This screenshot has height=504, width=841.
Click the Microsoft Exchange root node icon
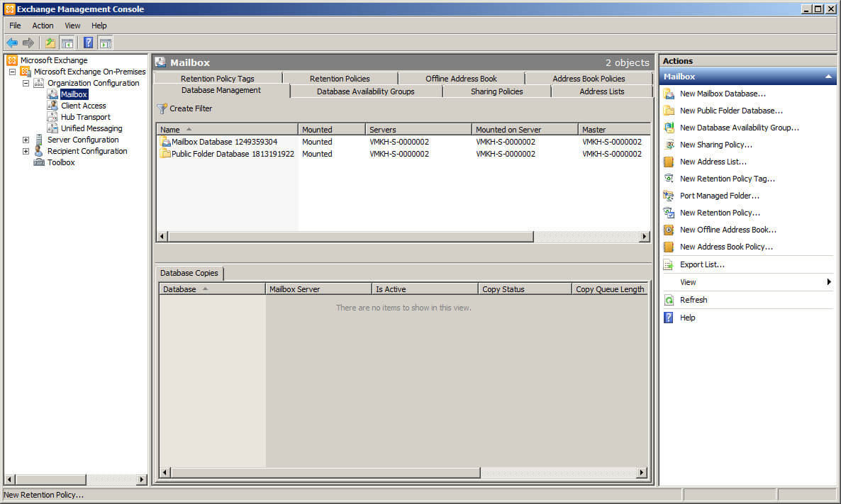tap(12, 60)
